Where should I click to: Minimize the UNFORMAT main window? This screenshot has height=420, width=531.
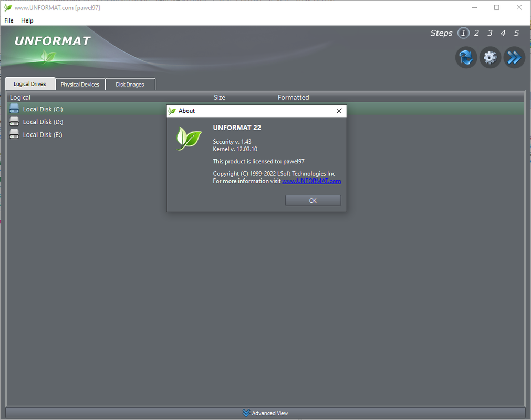(474, 7)
